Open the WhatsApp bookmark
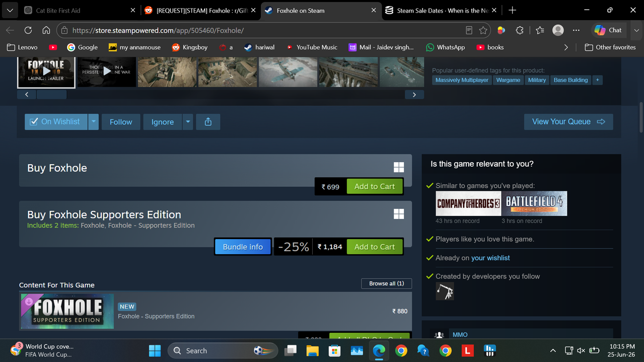 click(x=445, y=47)
